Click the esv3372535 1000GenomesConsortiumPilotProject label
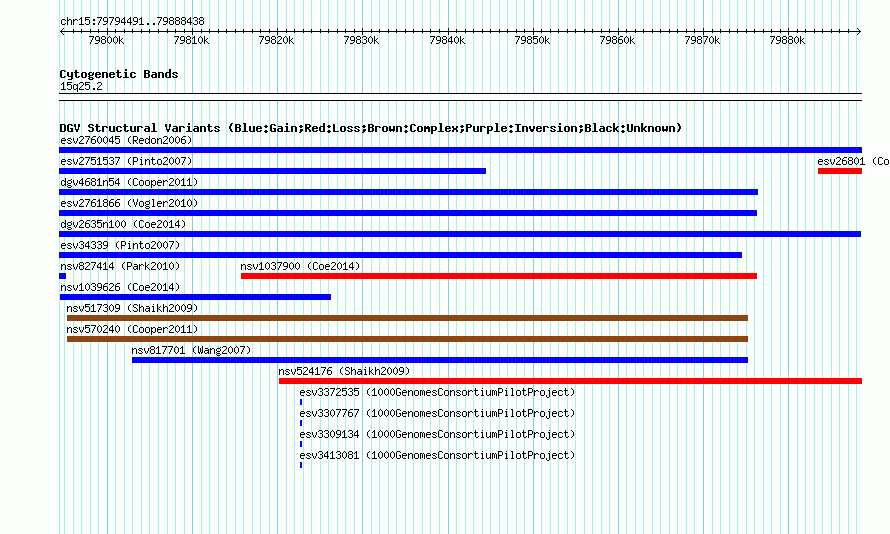The width and height of the screenshot is (890, 534). [x=437, y=392]
